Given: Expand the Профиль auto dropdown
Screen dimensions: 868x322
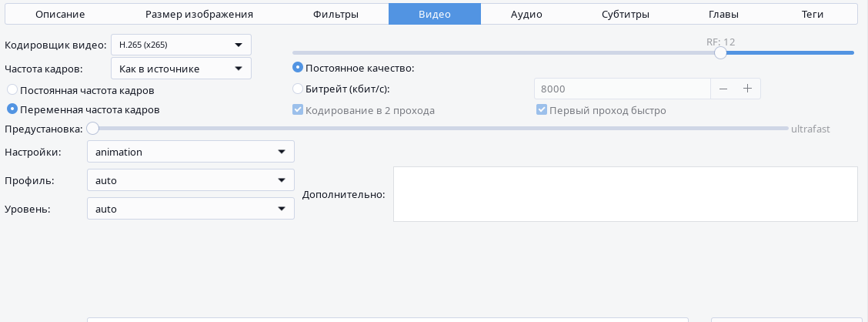Looking at the screenshot, I should click(190, 180).
